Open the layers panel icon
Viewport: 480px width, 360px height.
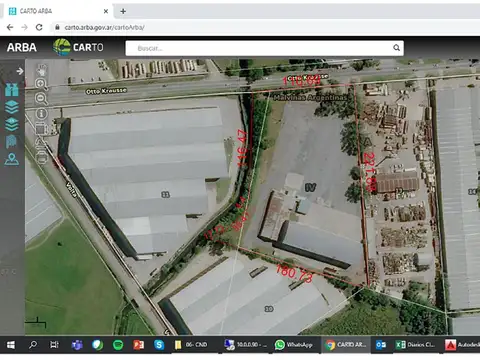click(12, 108)
